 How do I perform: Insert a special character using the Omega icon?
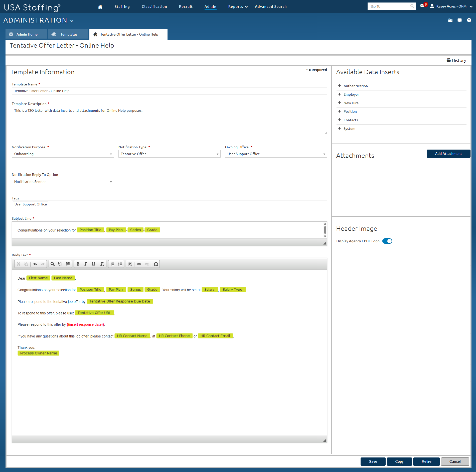pos(156,264)
